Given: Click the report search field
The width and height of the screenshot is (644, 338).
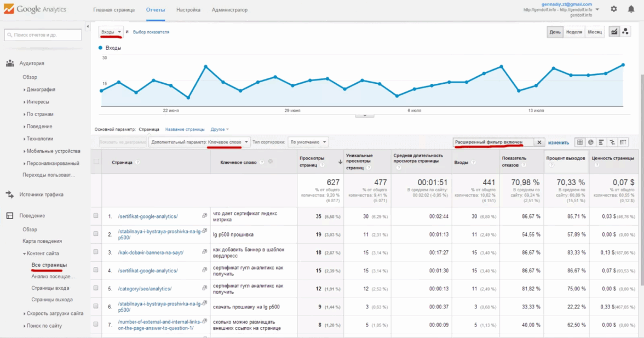Looking at the screenshot, I should click(43, 35).
